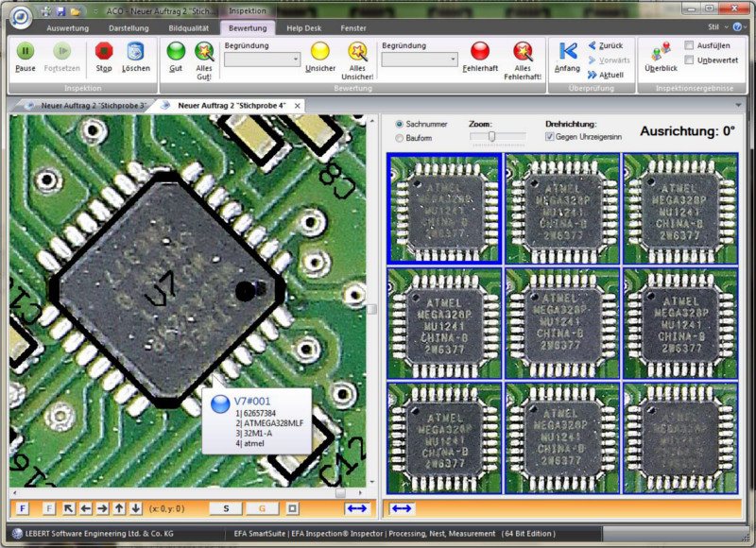Image resolution: width=756 pixels, height=548 pixels.
Task: Apply Alles Gut! rating to all components
Action: (204, 51)
